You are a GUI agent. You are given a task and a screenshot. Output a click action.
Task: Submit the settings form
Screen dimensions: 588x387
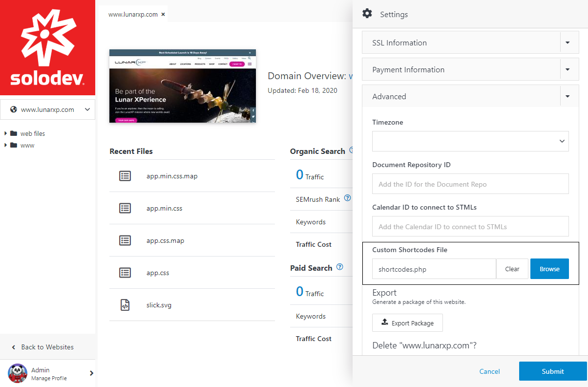(553, 371)
